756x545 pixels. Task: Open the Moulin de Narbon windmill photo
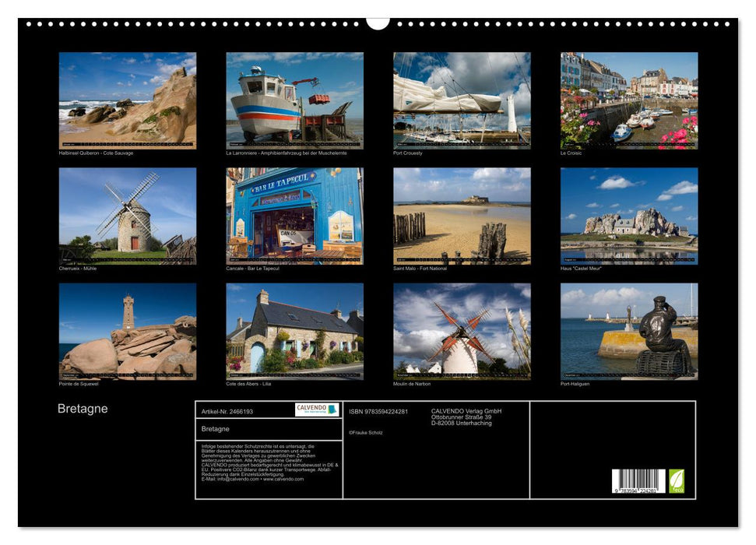(462, 332)
